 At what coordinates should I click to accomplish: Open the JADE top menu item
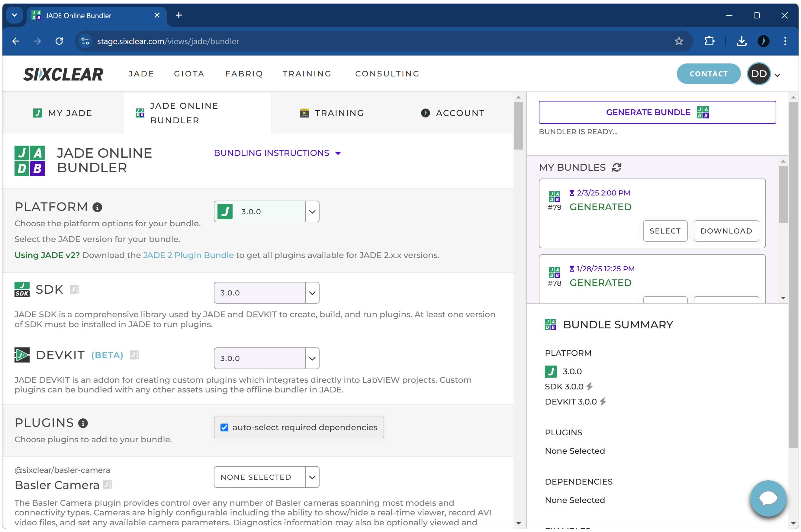point(141,74)
